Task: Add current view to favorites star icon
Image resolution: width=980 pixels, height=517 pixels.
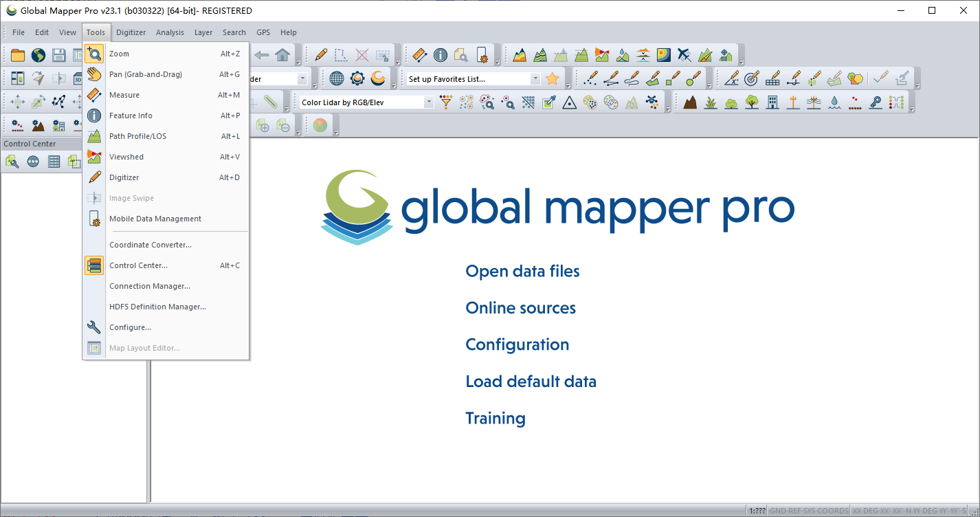Action: click(x=552, y=78)
